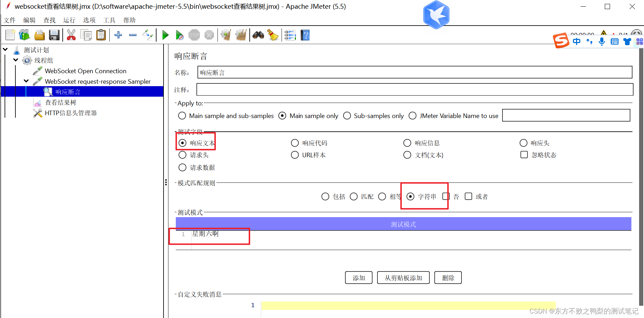
Task: Open the function helper list icon
Action: [290, 35]
